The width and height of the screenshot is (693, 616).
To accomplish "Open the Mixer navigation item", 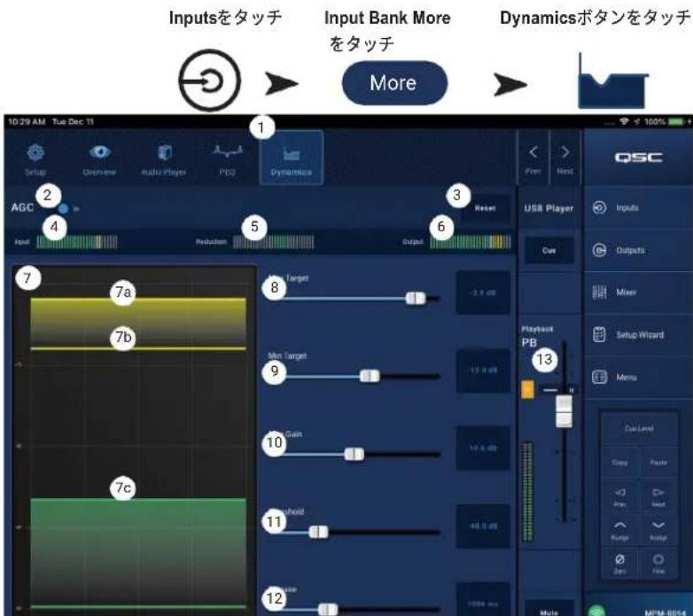I will pyautogui.click(x=638, y=292).
